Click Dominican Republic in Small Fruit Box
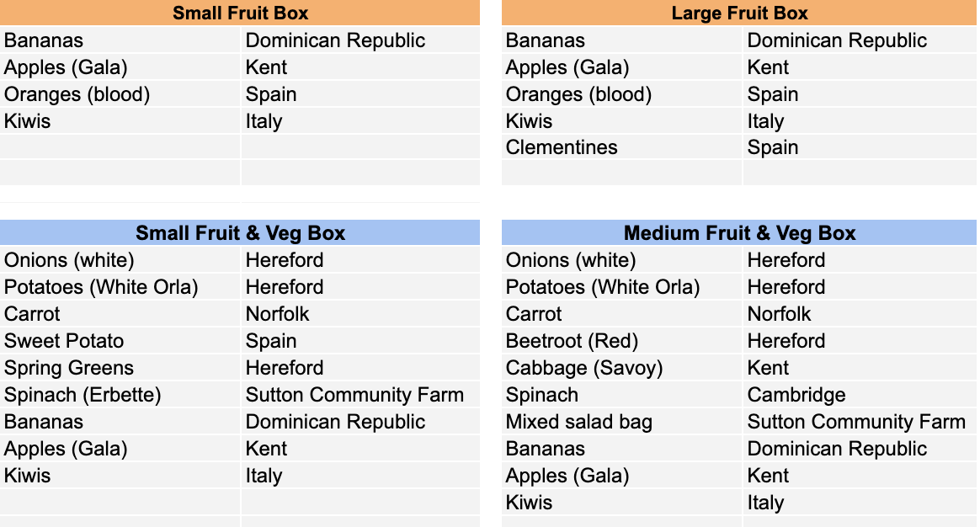Screen dimensions: 980x527 point(360,40)
